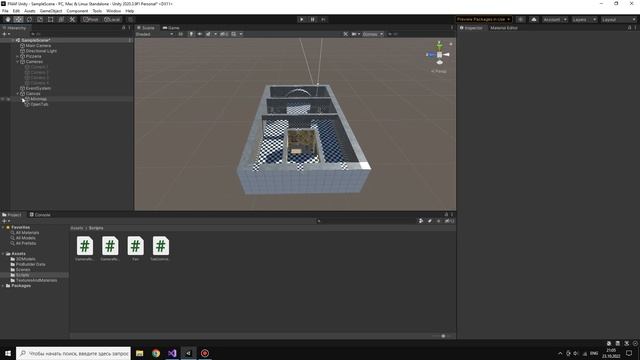Image resolution: width=640 pixels, height=360 pixels.
Task: Switch to the Scene tab
Action: pos(146,28)
